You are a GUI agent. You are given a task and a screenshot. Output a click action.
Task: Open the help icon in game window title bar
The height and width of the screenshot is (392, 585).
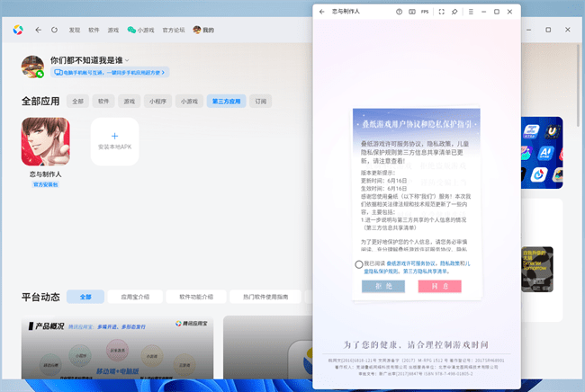pyautogui.click(x=399, y=12)
